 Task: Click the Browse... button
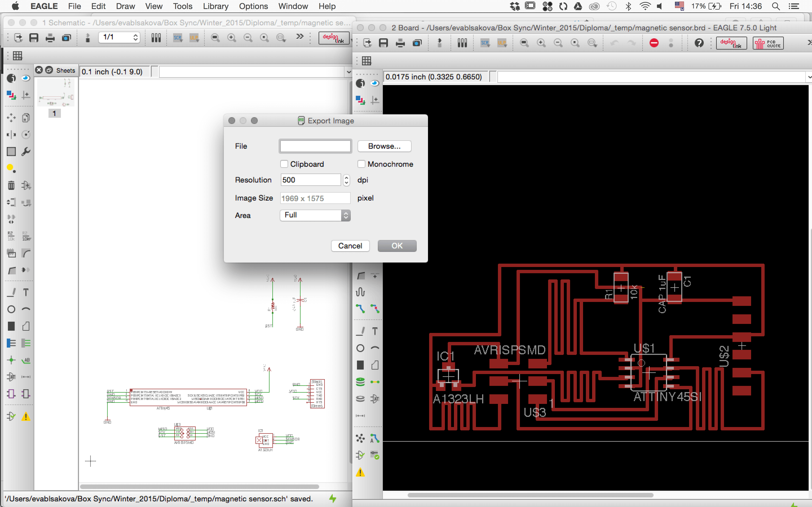click(x=384, y=146)
